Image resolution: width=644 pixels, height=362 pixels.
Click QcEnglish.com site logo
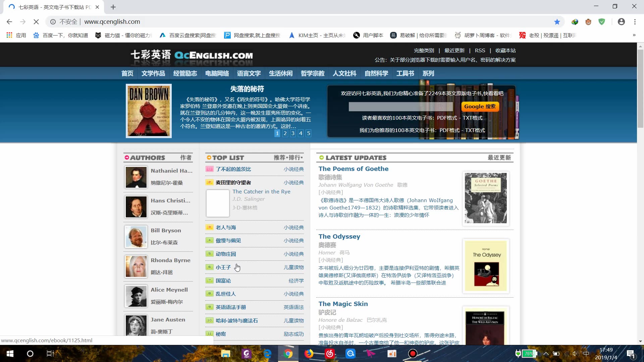tap(192, 55)
